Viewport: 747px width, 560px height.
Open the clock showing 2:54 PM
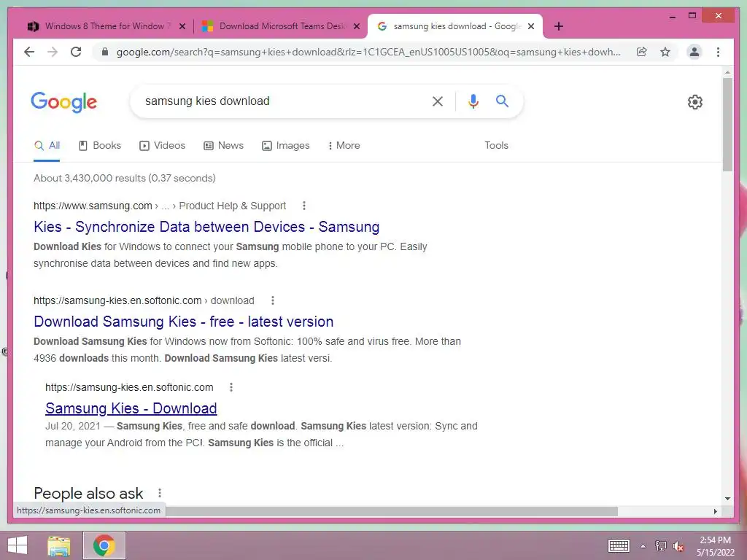click(x=715, y=545)
